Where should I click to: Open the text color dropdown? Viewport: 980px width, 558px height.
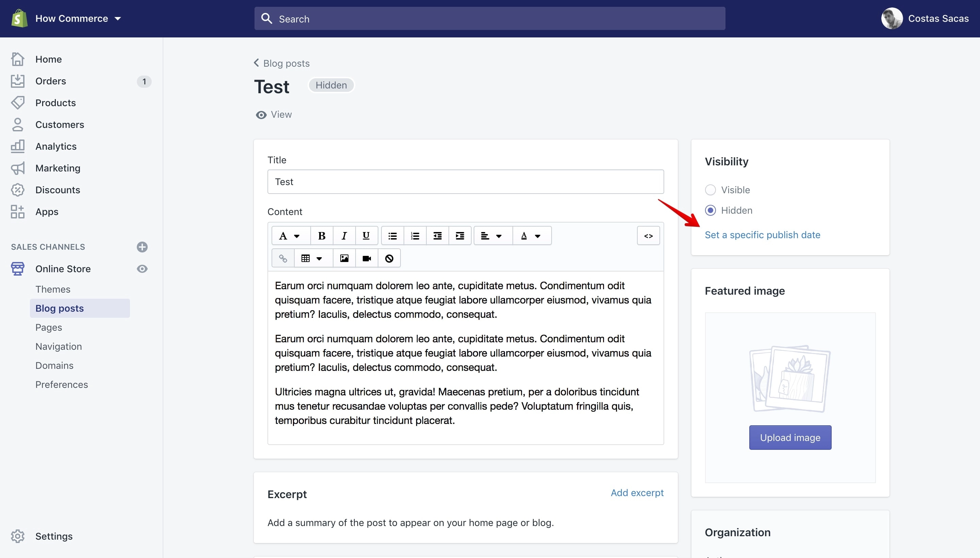[x=532, y=236]
